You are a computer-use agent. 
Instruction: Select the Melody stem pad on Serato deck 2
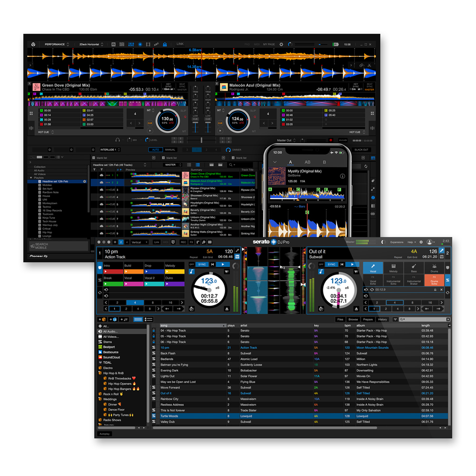394,268
